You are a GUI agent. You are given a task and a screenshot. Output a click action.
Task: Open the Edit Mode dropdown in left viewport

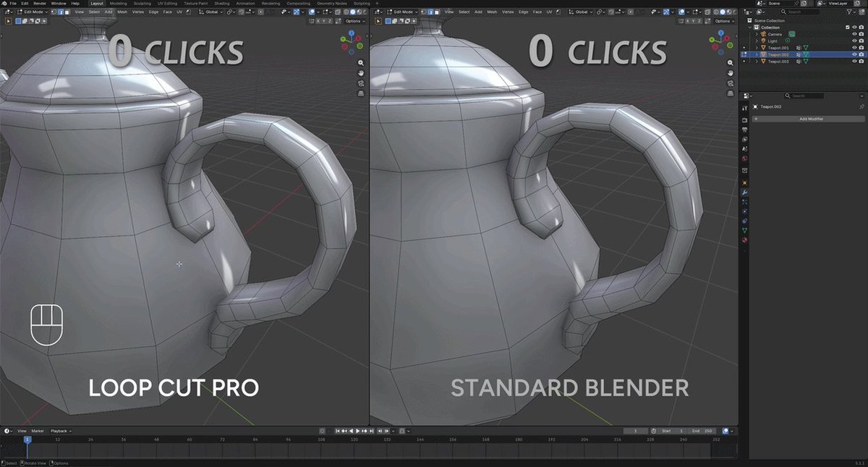33,12
